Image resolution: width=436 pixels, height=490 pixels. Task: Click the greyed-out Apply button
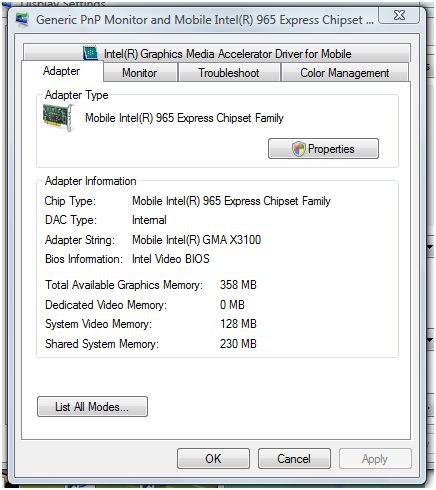[x=375, y=458]
